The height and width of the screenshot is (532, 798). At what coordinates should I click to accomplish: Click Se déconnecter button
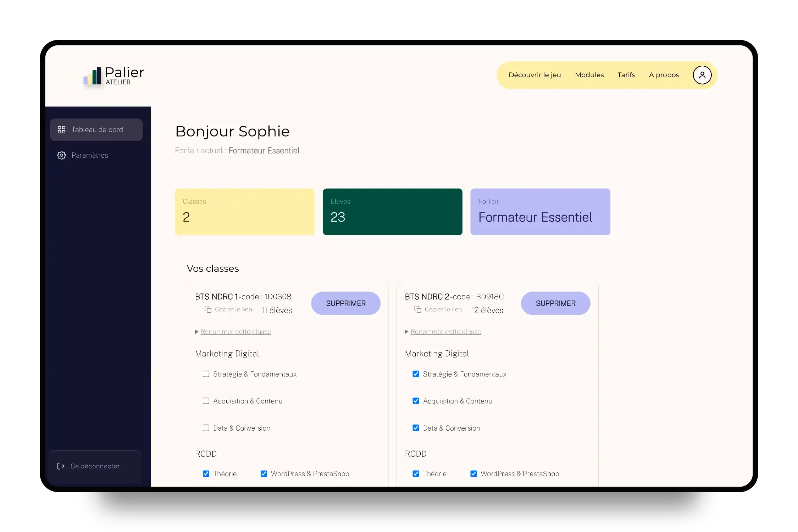(95, 466)
